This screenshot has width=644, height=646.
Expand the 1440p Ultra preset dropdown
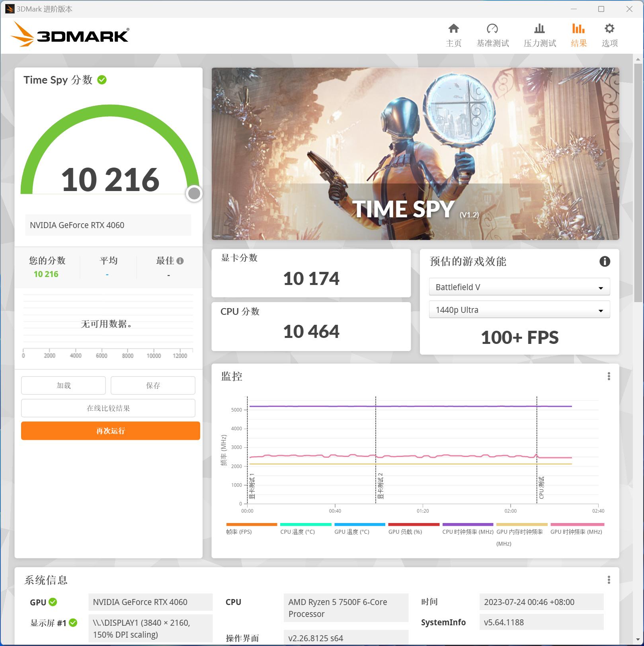(x=519, y=310)
